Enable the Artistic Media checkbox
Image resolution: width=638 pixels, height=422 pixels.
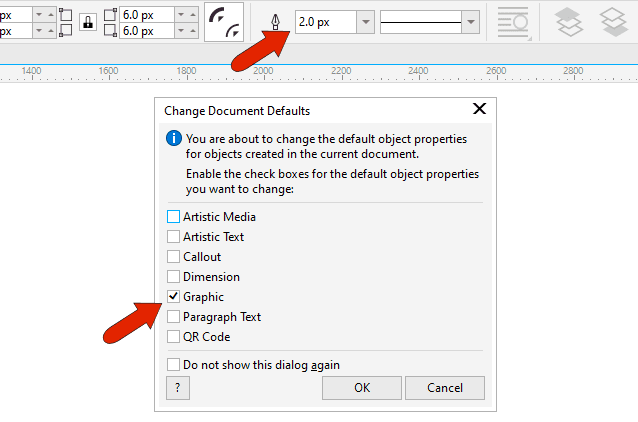pyautogui.click(x=174, y=216)
